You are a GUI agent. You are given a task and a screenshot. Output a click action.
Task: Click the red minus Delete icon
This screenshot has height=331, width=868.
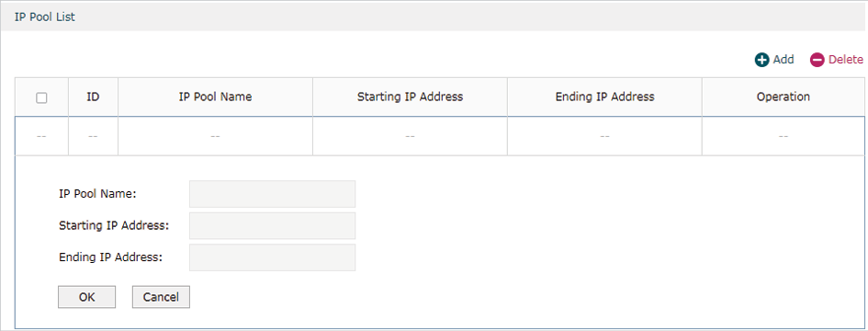[817, 60]
